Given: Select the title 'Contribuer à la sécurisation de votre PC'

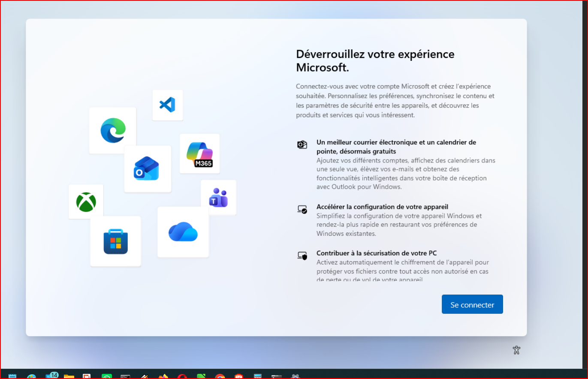Looking at the screenshot, I should [377, 253].
